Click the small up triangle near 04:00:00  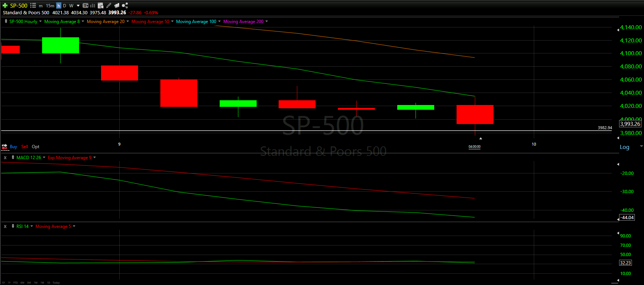coord(481,138)
